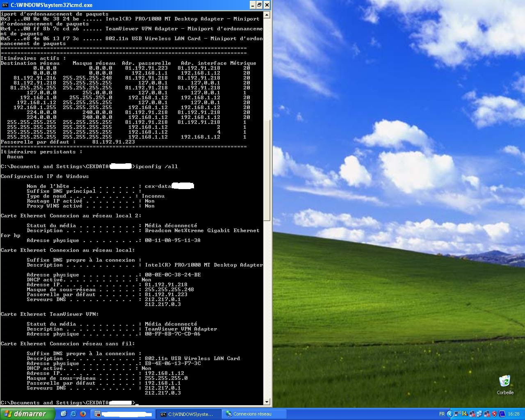525x420 pixels.
Task: Expand hidden tray icons with arrow
Action: pos(450,414)
